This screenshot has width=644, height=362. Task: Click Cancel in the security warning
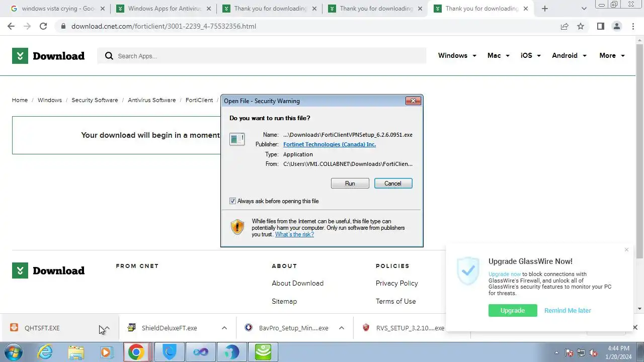tap(393, 184)
